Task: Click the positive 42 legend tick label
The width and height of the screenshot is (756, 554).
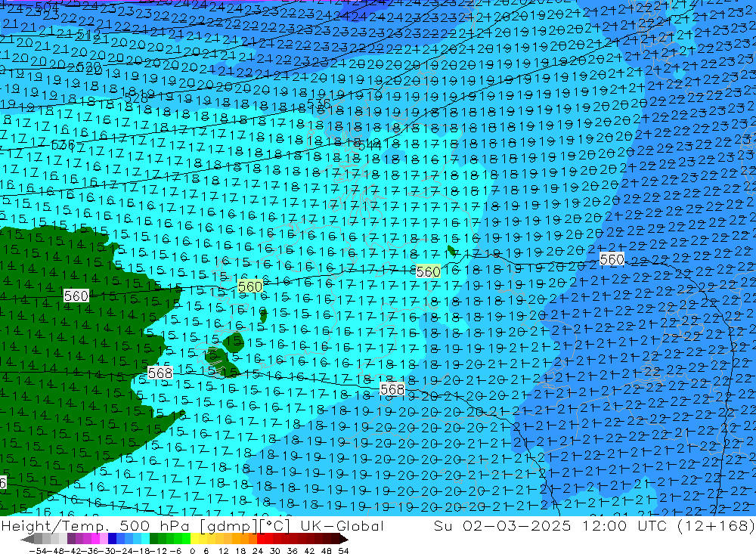Action: click(309, 551)
